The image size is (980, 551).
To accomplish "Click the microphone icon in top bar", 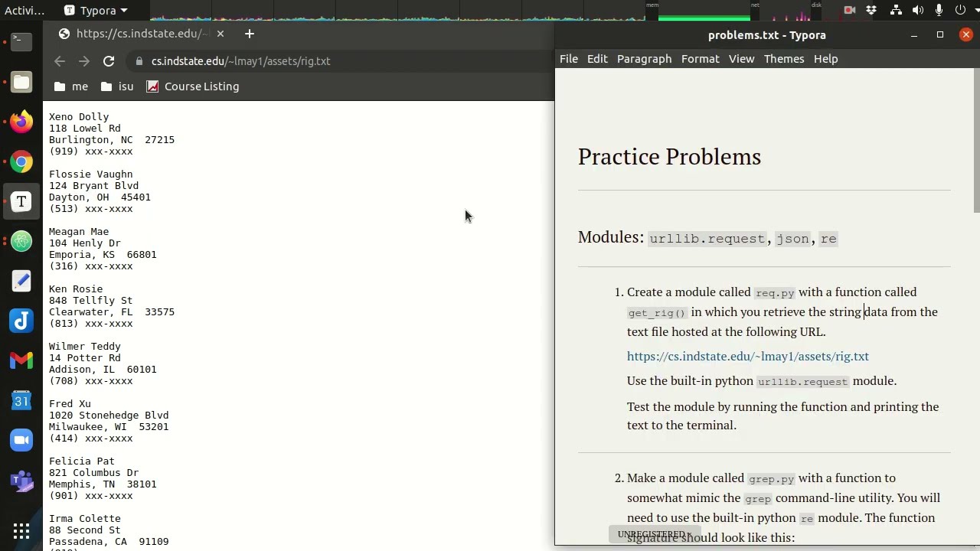I will coord(939,10).
